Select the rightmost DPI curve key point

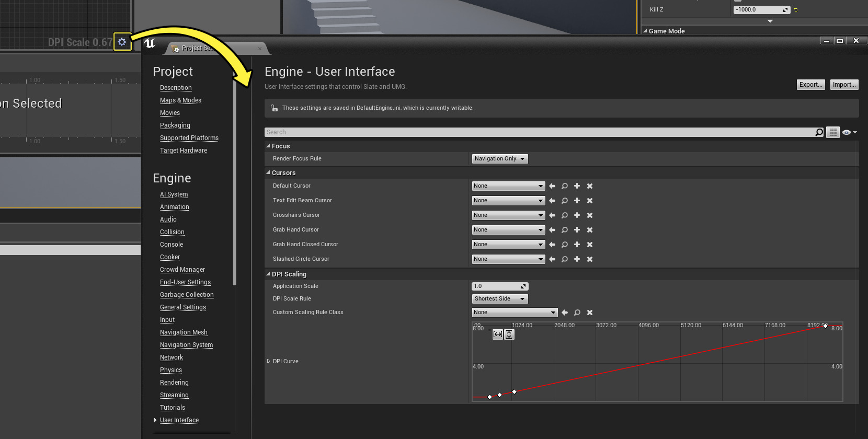[x=825, y=326]
